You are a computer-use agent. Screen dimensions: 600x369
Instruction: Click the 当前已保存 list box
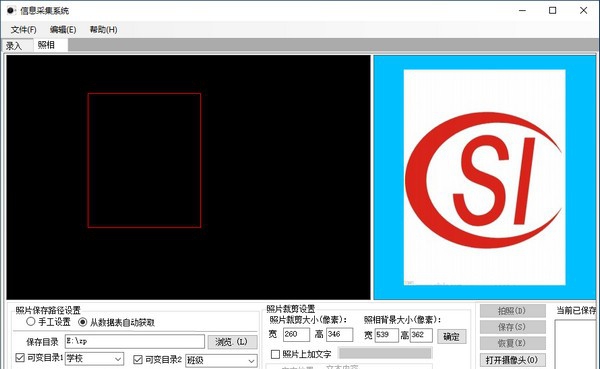click(x=576, y=344)
